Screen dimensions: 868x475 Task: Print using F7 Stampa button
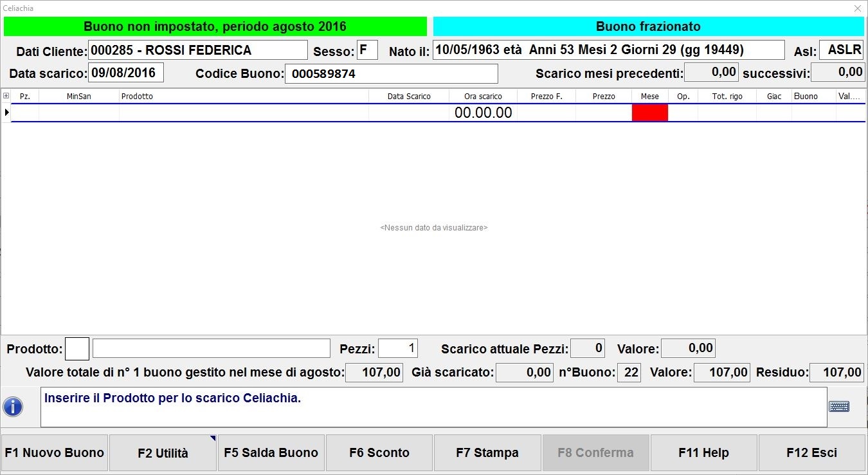pyautogui.click(x=487, y=452)
